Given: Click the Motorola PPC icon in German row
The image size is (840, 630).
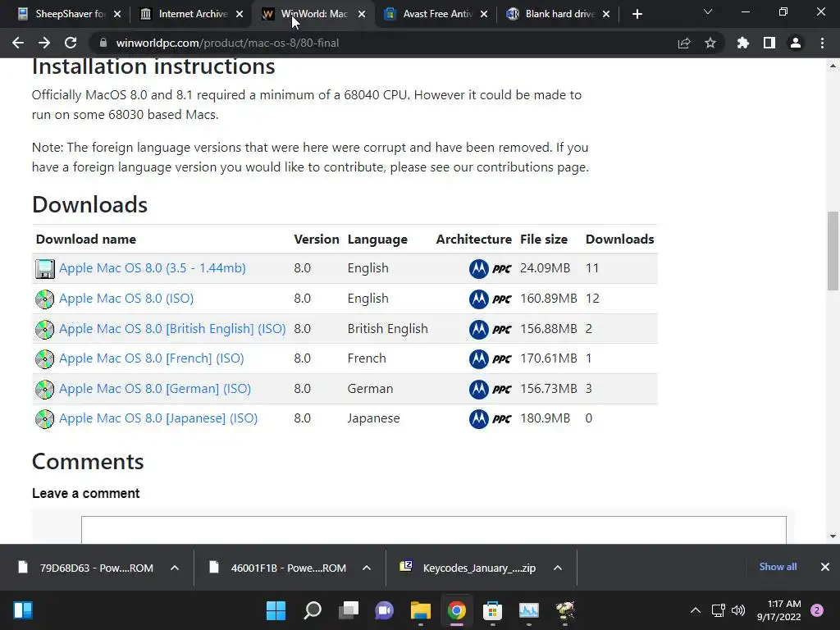Looking at the screenshot, I should pyautogui.click(x=491, y=389).
